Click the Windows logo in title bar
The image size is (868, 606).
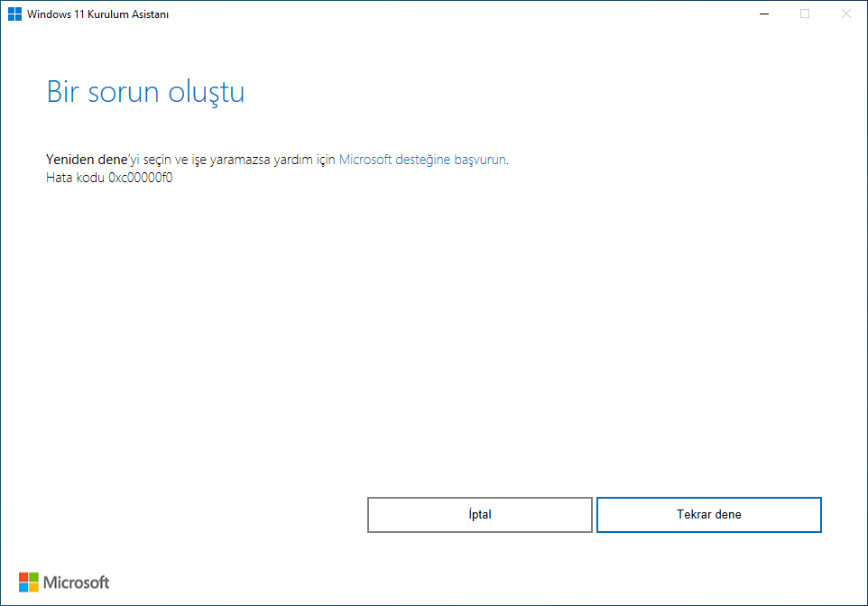tap(15, 14)
